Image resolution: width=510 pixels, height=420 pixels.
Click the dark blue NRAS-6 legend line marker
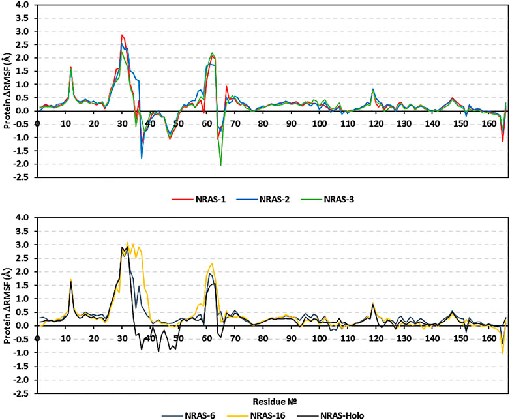click(x=172, y=416)
